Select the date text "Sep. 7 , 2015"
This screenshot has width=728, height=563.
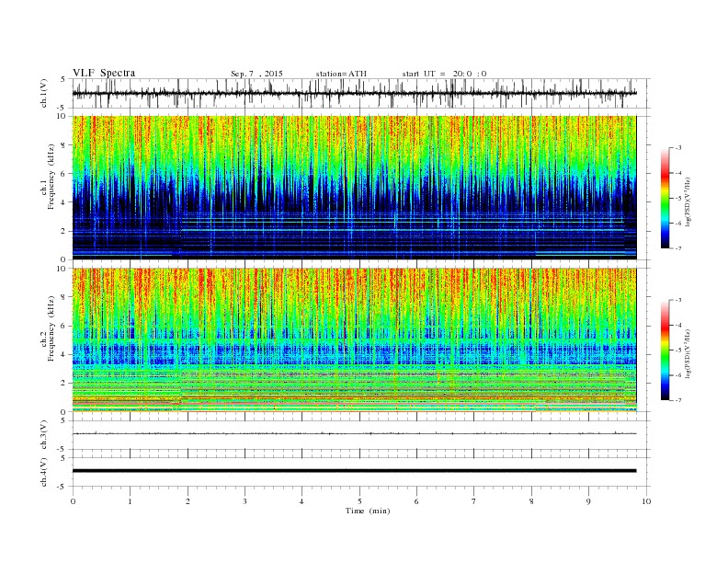point(256,74)
